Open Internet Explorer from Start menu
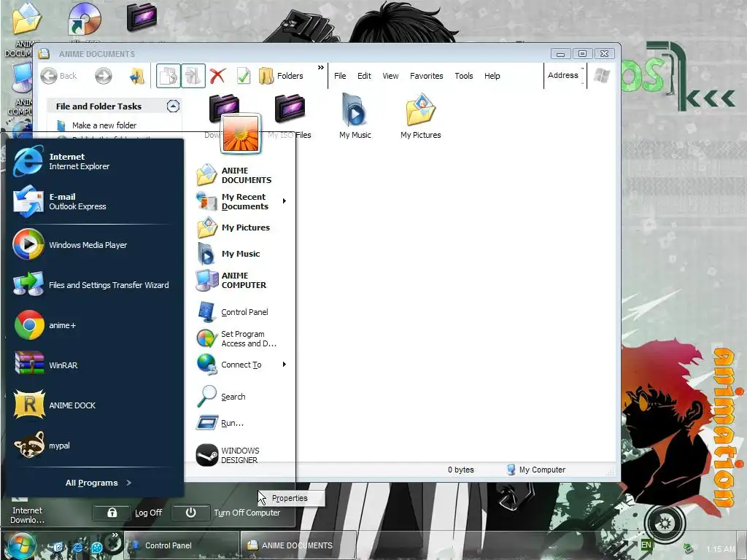 click(x=93, y=161)
